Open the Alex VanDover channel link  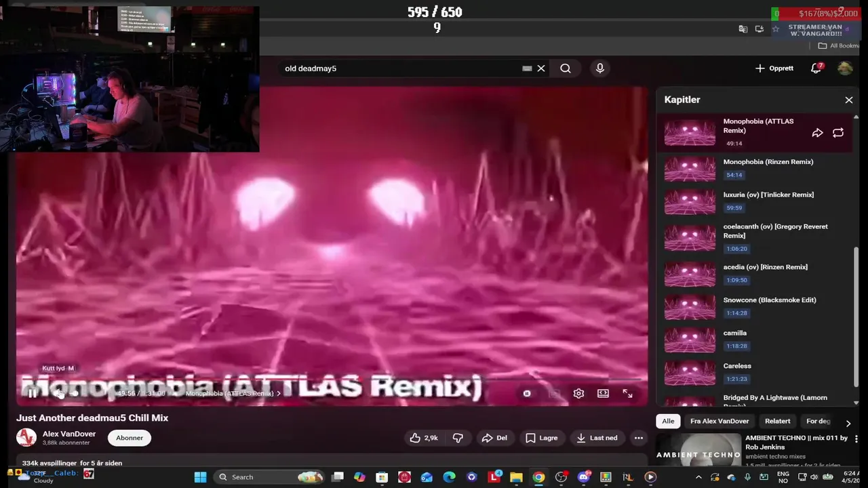point(69,434)
